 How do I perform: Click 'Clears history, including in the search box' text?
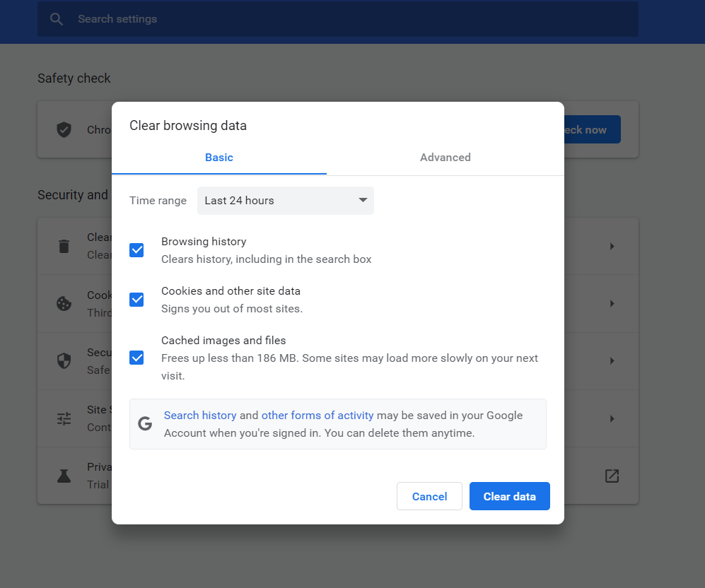pyautogui.click(x=266, y=259)
